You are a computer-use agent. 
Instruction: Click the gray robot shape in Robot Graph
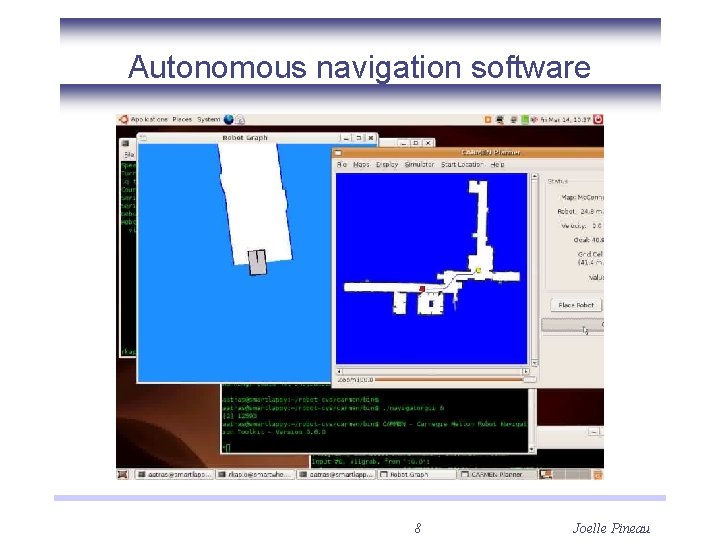pyautogui.click(x=257, y=263)
